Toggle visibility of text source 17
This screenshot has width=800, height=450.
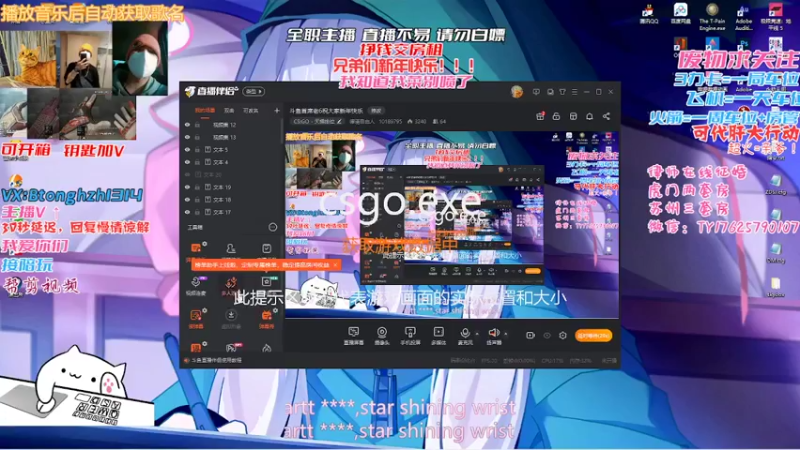click(187, 212)
